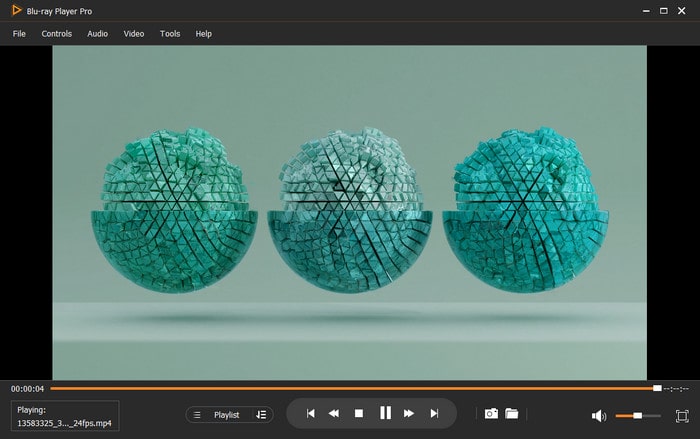Expand the Video menu
Screen dimensions: 700x439
tap(134, 34)
